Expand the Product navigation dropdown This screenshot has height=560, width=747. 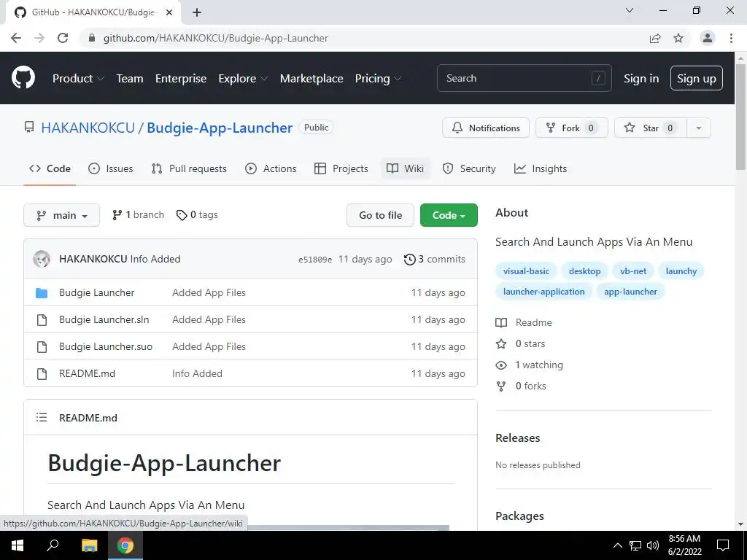[x=78, y=78]
